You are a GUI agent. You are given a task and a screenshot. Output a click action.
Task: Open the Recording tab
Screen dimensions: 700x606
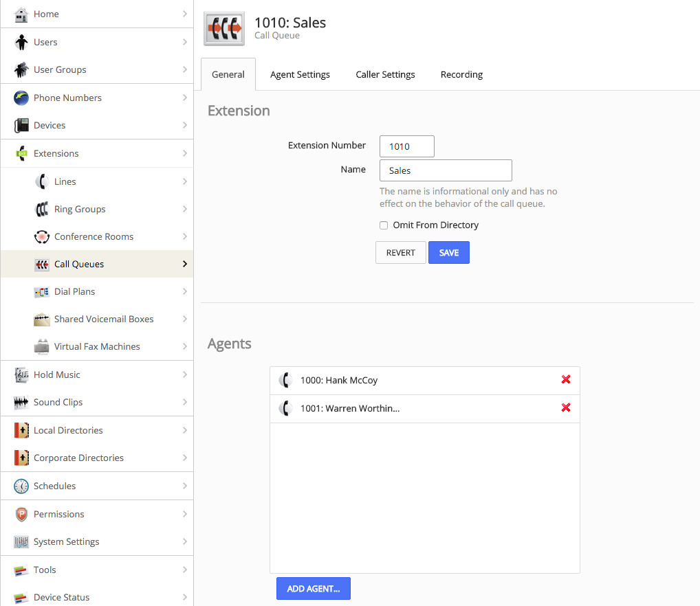[x=461, y=74]
